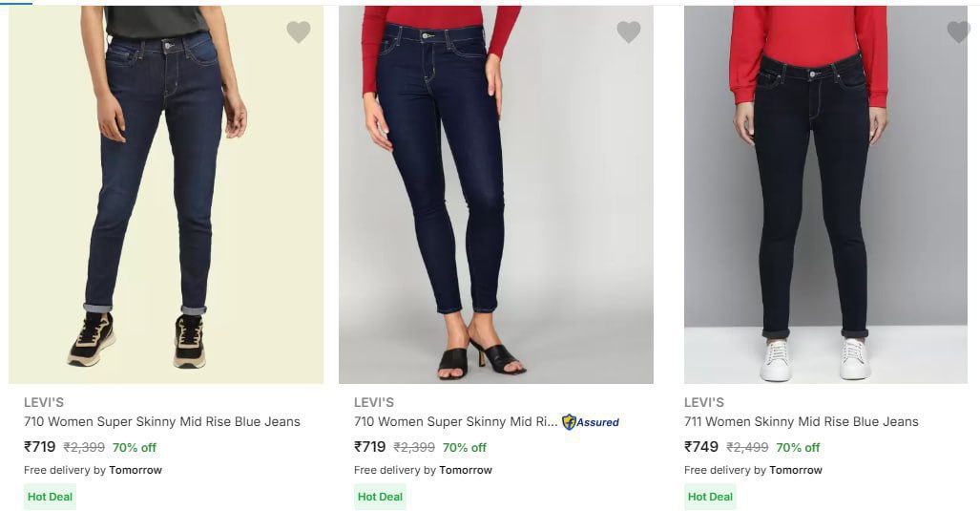Image resolution: width=980 pixels, height=511 pixels.
Task: Click Free delivery text under ₹749 jeans
Action: [753, 470]
